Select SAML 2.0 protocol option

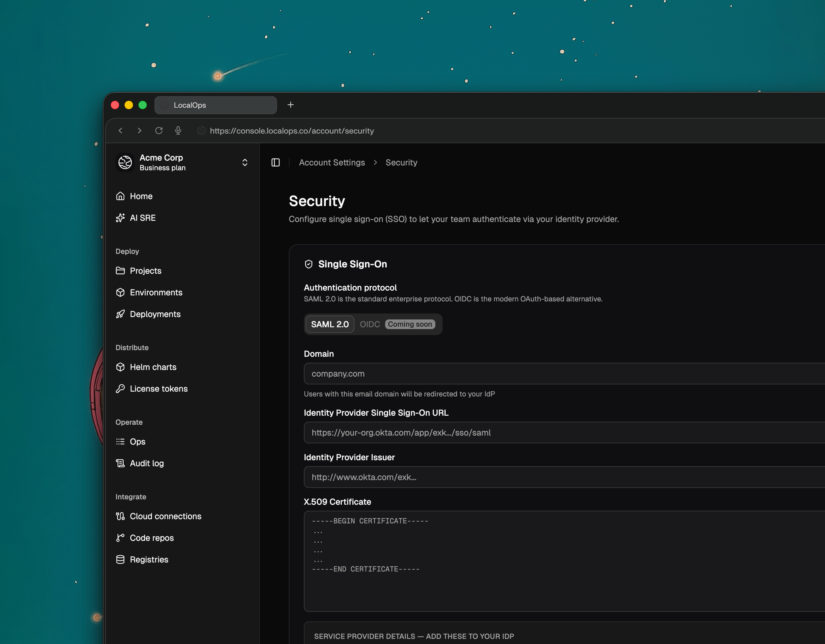[x=329, y=325]
